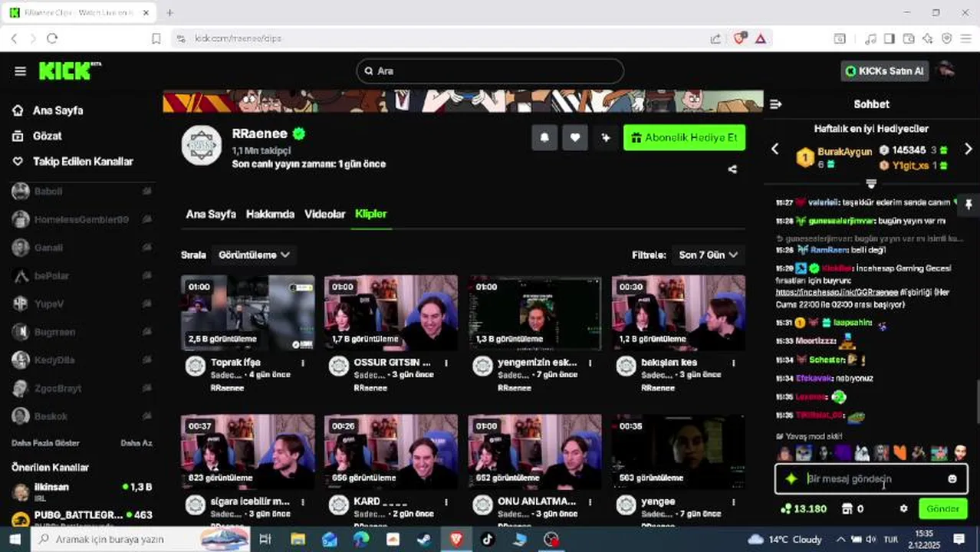Image resolution: width=980 pixels, height=552 pixels.
Task: Show previous weekly gifters with left arrow
Action: tap(774, 149)
